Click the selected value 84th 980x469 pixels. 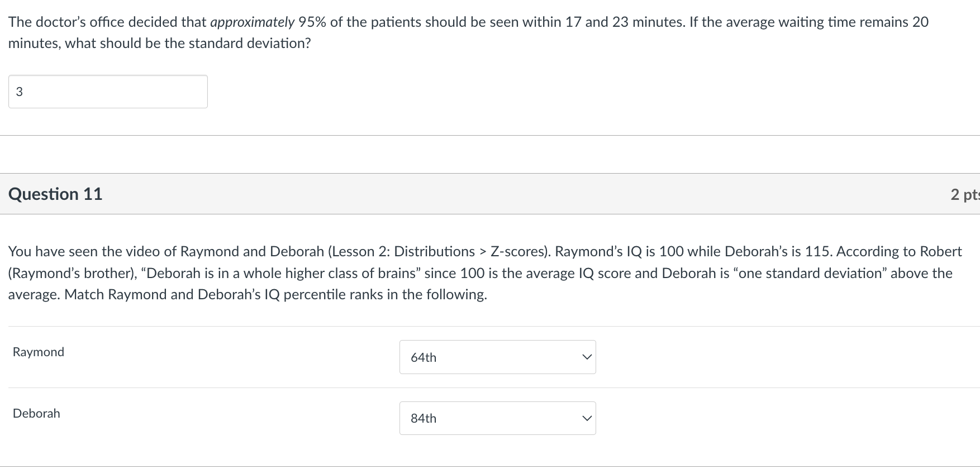click(x=424, y=418)
